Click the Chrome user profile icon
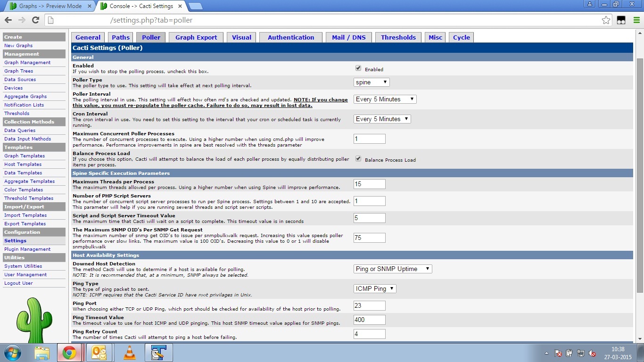The image size is (644, 362). (x=590, y=4)
